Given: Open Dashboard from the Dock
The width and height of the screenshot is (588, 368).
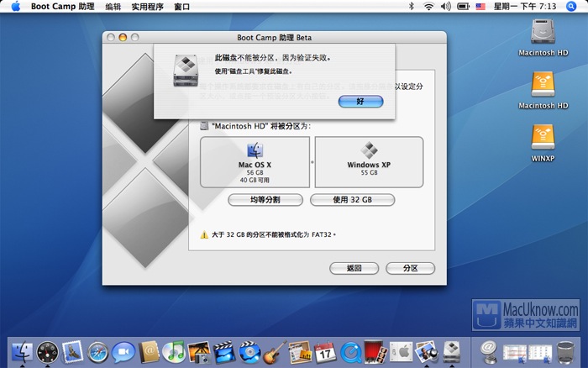Looking at the screenshot, I should 47,352.
